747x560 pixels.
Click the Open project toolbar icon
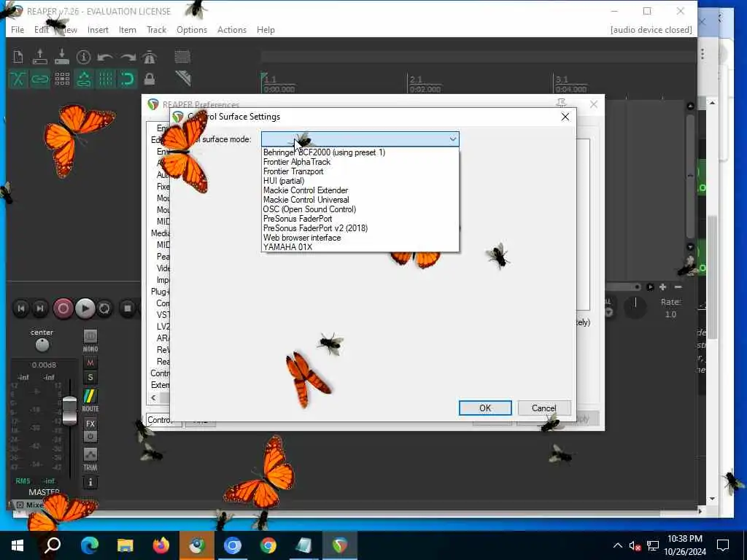(x=40, y=57)
